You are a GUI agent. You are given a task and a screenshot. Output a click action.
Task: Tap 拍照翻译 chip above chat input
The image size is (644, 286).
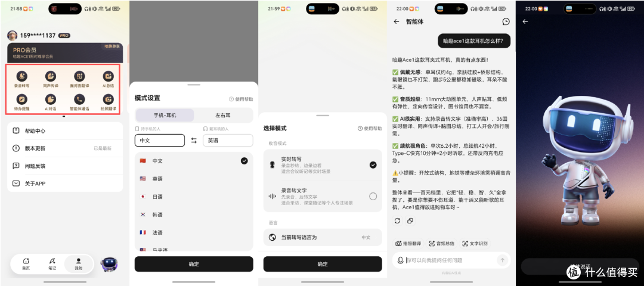(408, 243)
